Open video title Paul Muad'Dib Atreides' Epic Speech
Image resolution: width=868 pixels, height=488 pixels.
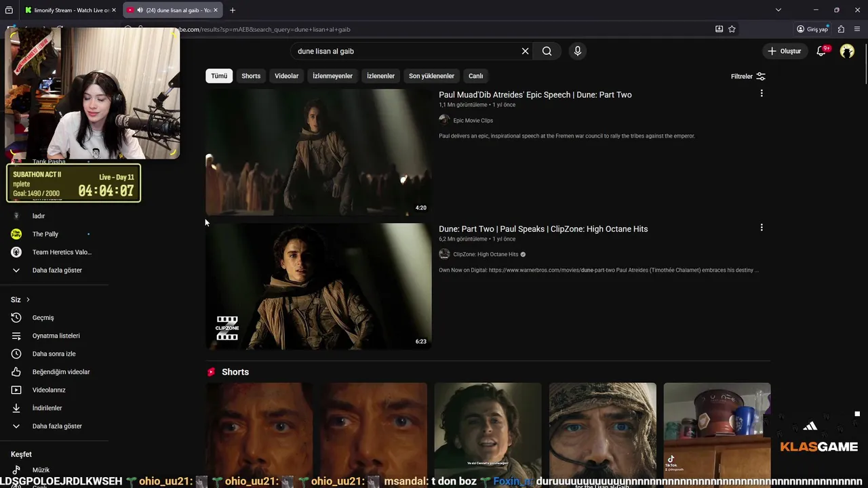pos(535,95)
